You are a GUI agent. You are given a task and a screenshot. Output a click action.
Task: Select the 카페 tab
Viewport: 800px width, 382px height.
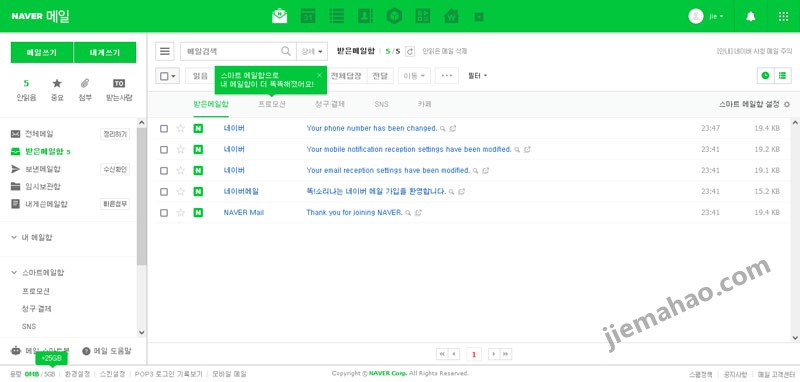coord(424,104)
